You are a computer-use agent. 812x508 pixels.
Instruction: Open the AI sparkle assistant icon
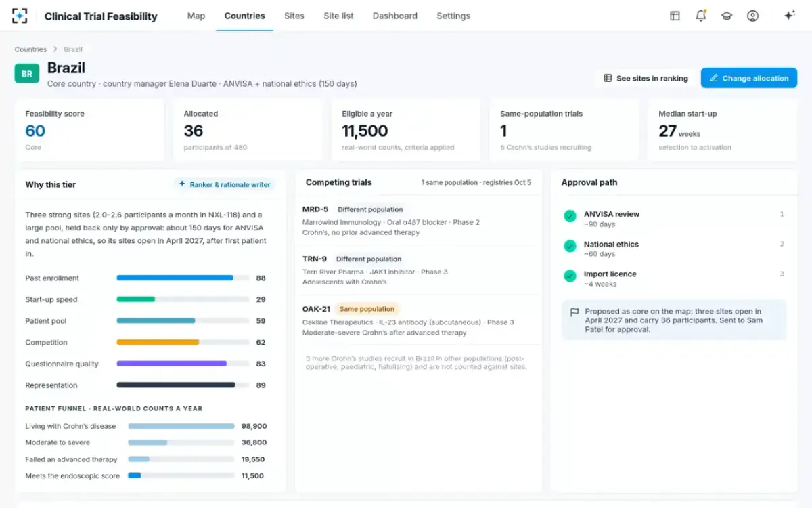point(789,16)
